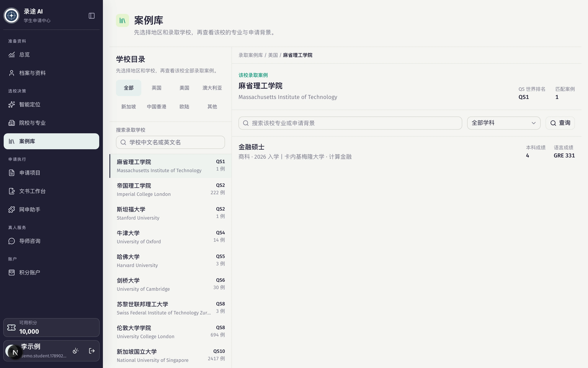
Task: Click the green 案例库 header icon
Action: [x=122, y=20]
